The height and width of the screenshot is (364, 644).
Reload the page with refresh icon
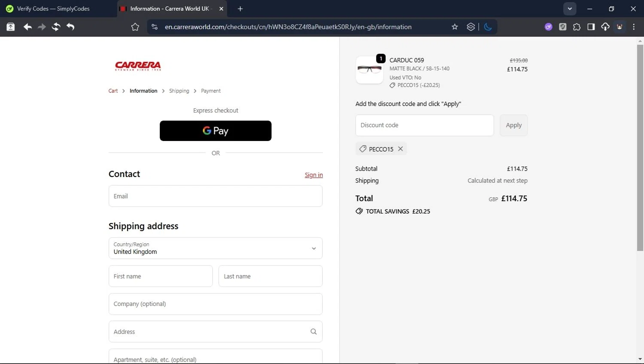[56, 27]
